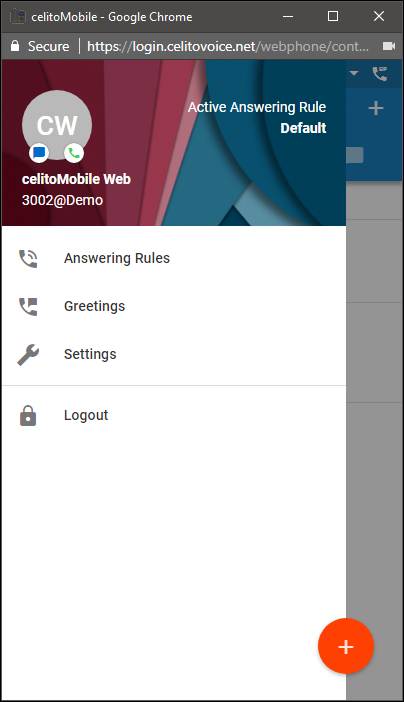
Task: Click dimmed overlay to dismiss side drawer
Action: point(374,403)
